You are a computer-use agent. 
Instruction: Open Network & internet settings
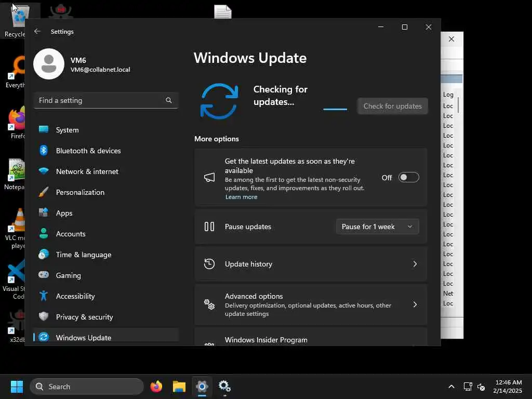pos(106,171)
